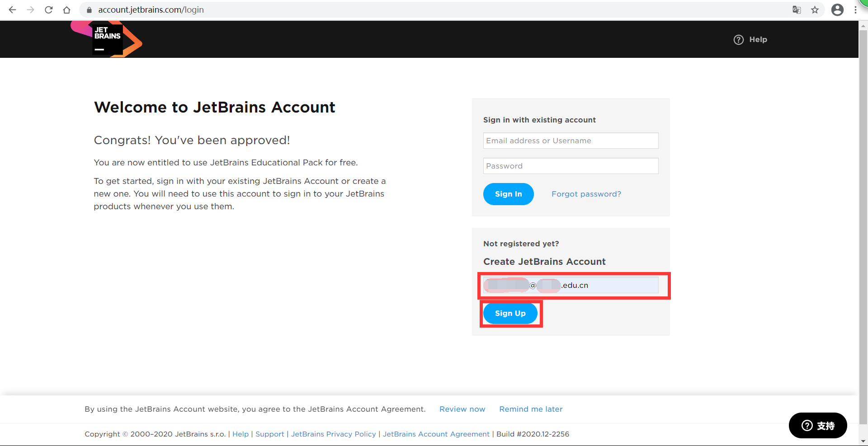The height and width of the screenshot is (446, 868).
Task: Open Chrome three-dot menu
Action: click(855, 9)
